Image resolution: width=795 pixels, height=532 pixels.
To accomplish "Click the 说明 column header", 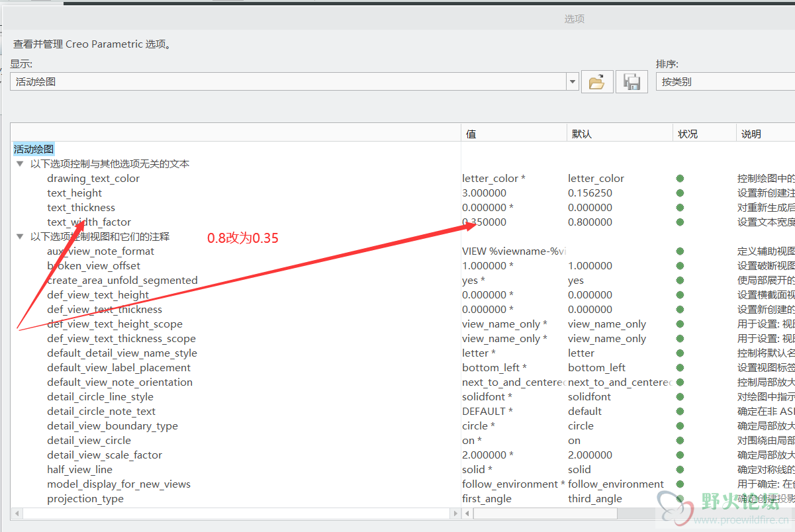I will 765,134.
